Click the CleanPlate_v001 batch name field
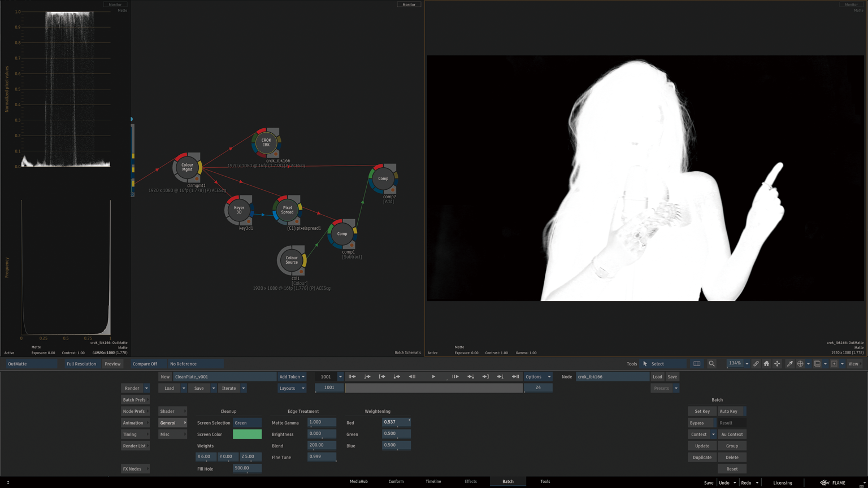Screen dimensions: 868x488 224,377
